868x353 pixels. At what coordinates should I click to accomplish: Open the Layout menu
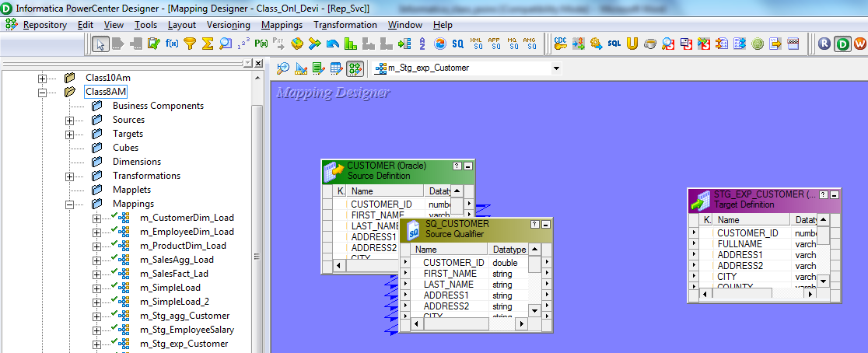click(181, 25)
